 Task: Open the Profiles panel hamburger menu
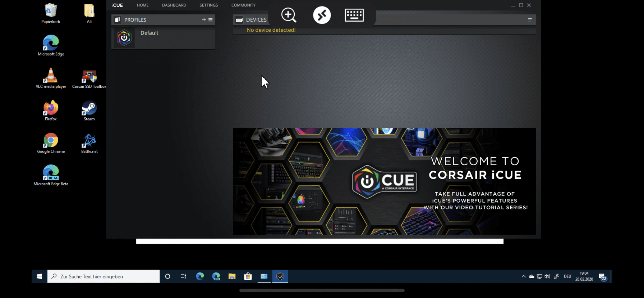point(211,20)
